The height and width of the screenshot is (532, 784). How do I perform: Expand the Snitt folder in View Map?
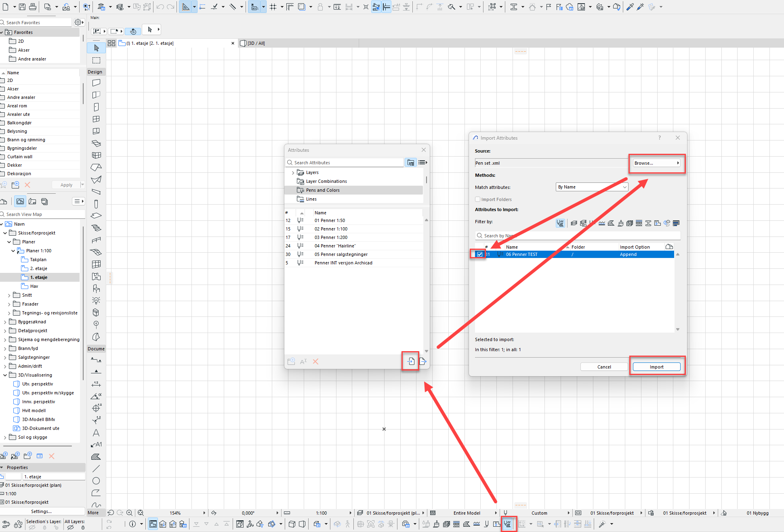9,295
